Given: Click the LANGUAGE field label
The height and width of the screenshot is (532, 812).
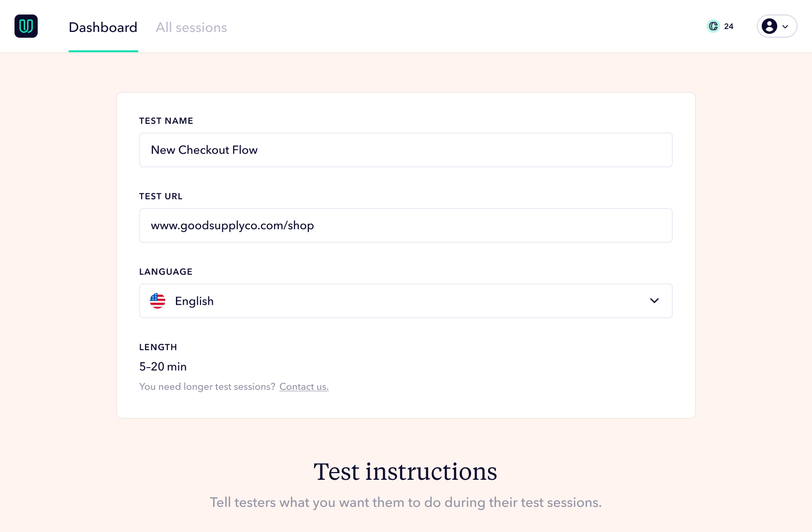Looking at the screenshot, I should pos(166,272).
